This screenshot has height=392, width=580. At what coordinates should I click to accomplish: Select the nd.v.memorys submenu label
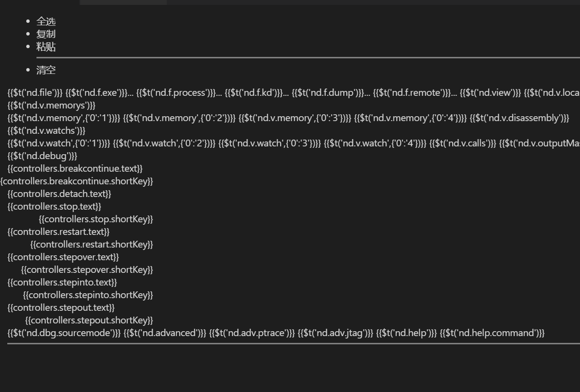pos(52,106)
